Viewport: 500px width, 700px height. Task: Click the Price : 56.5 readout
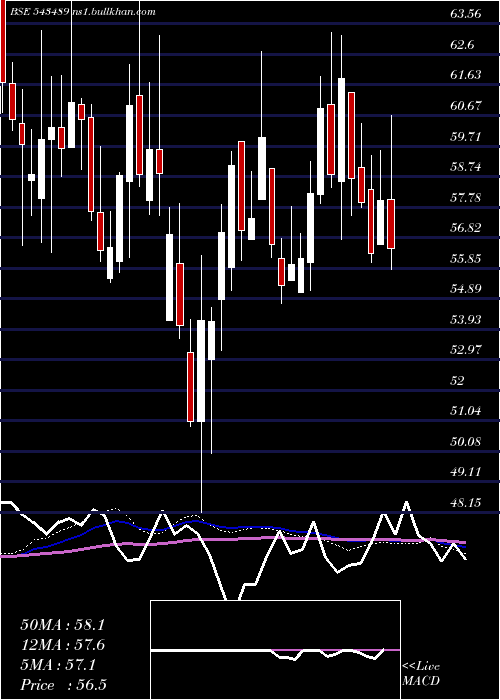tap(63, 685)
